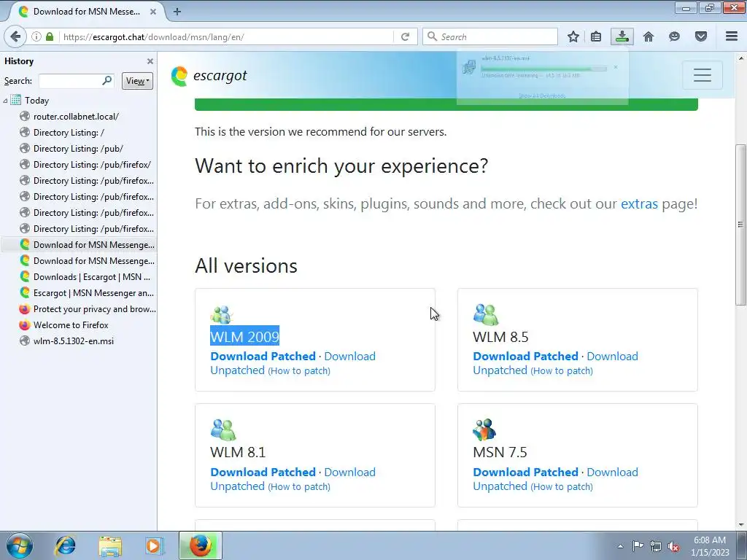Click Download Patched for MSN 7.5
The height and width of the screenshot is (560, 747).
[x=525, y=472]
